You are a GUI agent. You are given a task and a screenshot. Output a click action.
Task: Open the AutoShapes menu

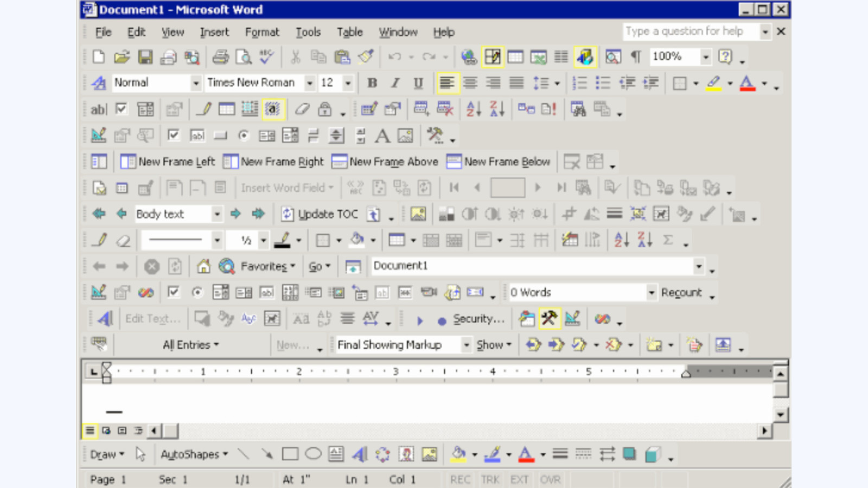[194, 454]
